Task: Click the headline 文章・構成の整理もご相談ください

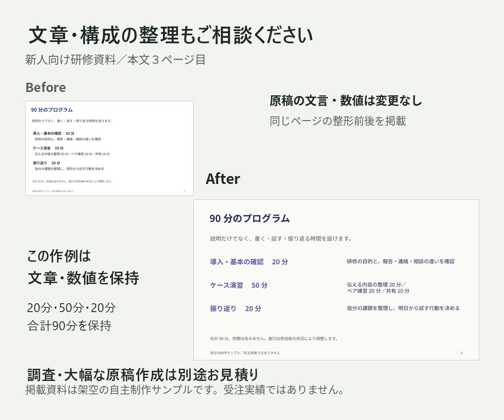Action: [x=171, y=35]
